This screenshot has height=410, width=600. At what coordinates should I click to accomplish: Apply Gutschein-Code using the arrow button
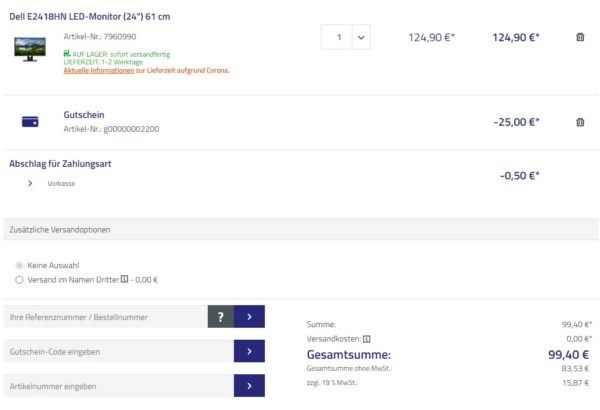coord(248,351)
